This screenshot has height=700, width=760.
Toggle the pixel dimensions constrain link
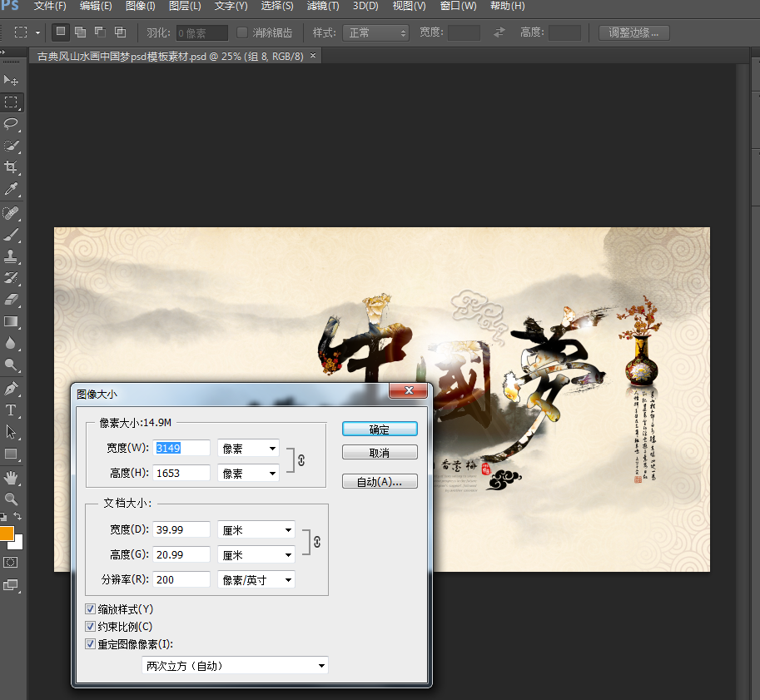[x=301, y=460]
